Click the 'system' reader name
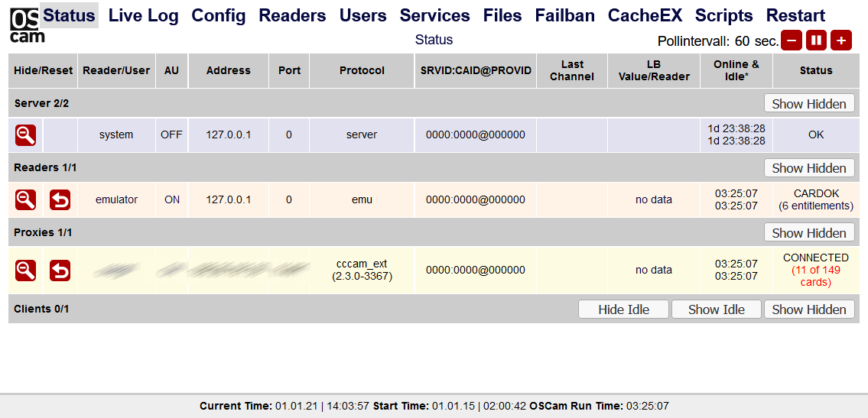868x418 pixels. 116,134
